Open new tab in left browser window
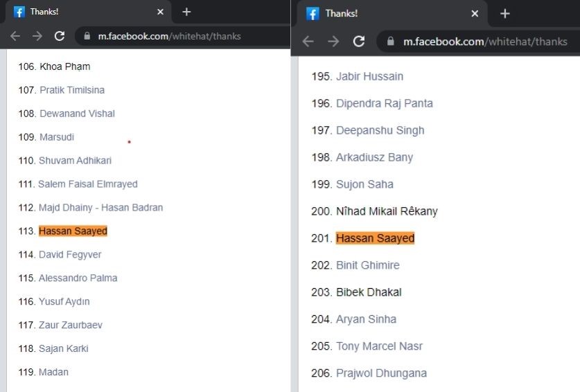This screenshot has height=392, width=580. click(x=186, y=12)
